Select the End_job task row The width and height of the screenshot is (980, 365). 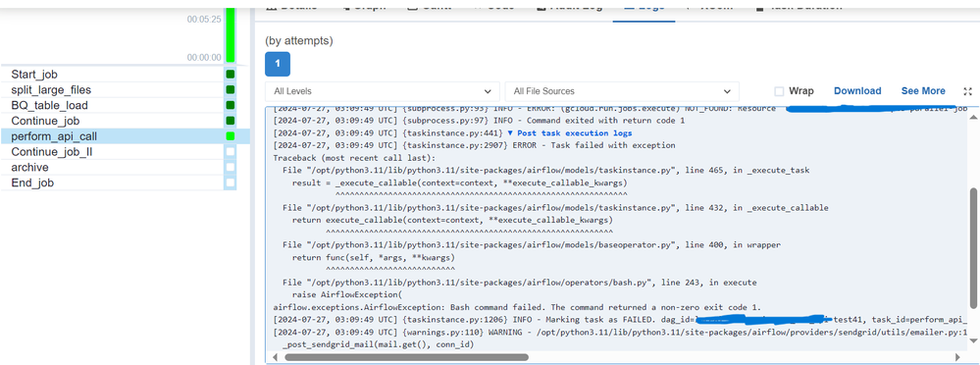(125, 183)
